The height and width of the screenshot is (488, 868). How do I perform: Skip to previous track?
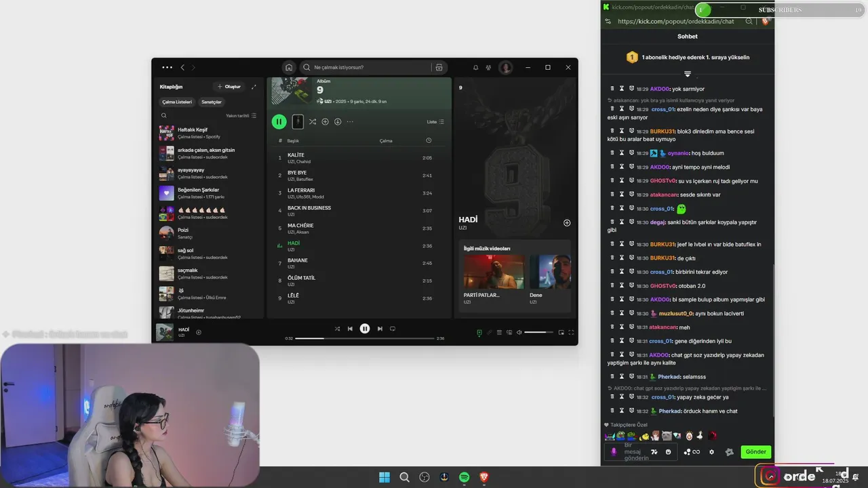tap(350, 329)
